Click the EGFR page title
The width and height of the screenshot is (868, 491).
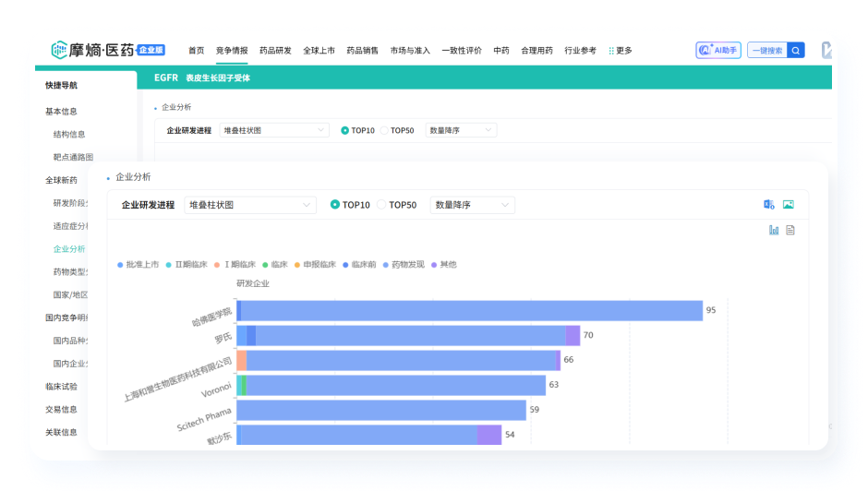[166, 78]
